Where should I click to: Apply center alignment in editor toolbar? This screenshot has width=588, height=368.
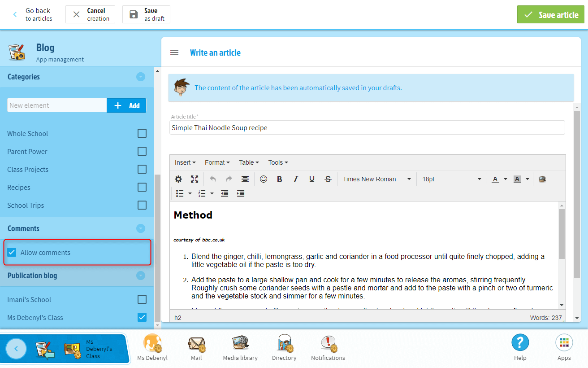pyautogui.click(x=245, y=179)
